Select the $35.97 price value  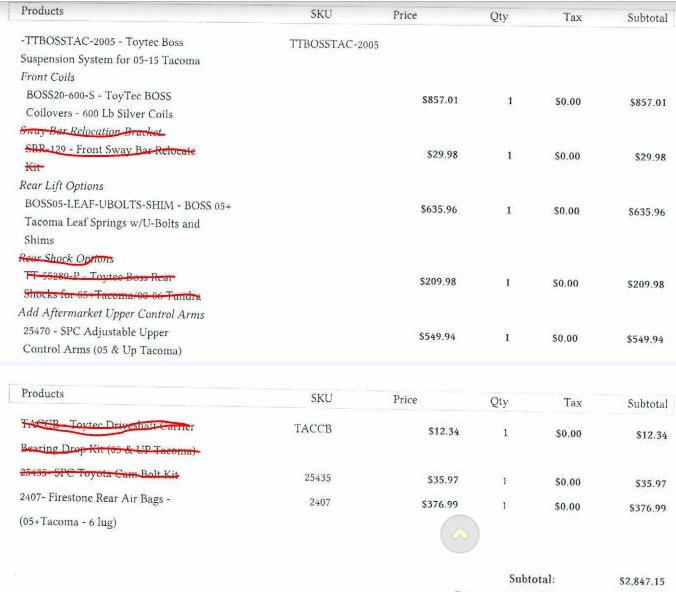(443, 480)
